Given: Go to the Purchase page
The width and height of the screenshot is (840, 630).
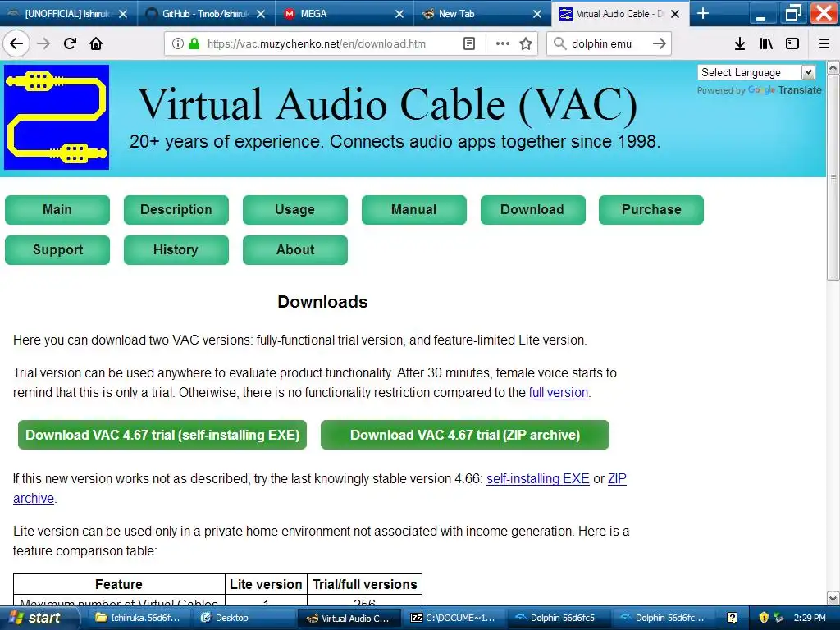Looking at the screenshot, I should point(651,209).
